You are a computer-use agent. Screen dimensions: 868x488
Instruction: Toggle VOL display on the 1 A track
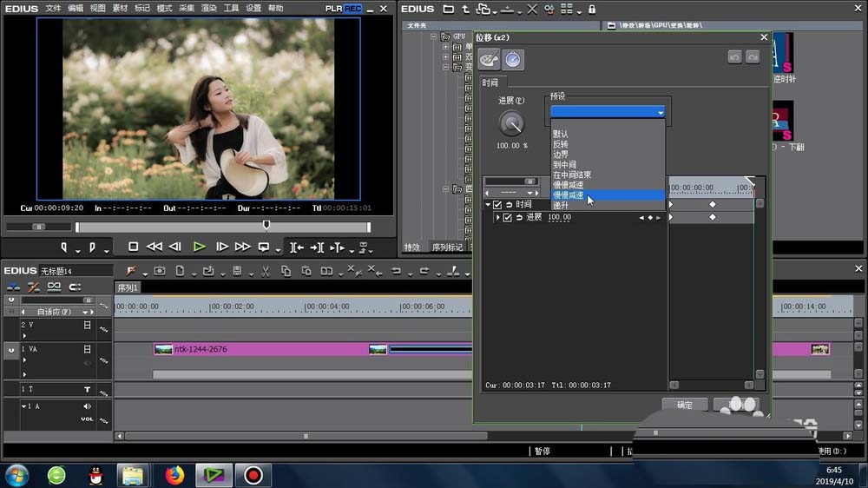87,419
